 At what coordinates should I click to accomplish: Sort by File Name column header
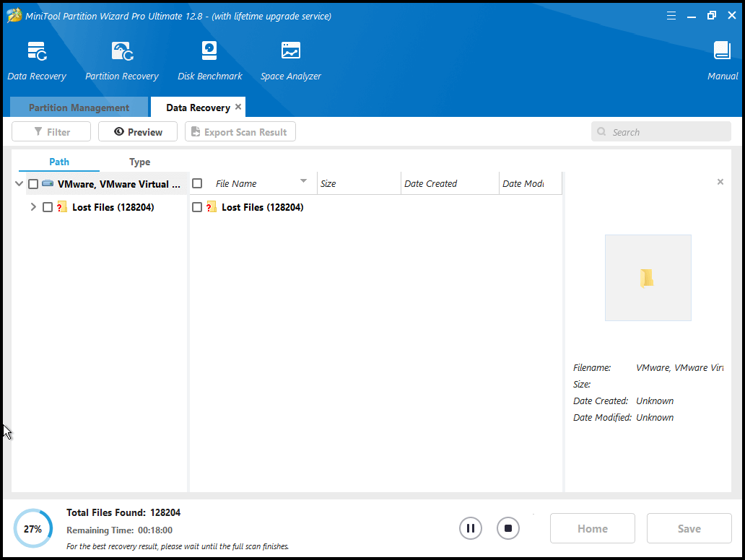pos(254,183)
